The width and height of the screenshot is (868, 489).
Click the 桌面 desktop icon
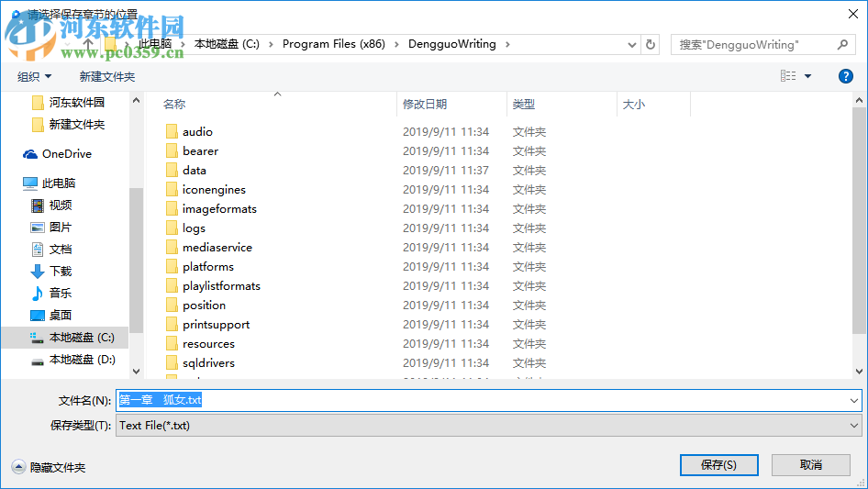[37, 315]
